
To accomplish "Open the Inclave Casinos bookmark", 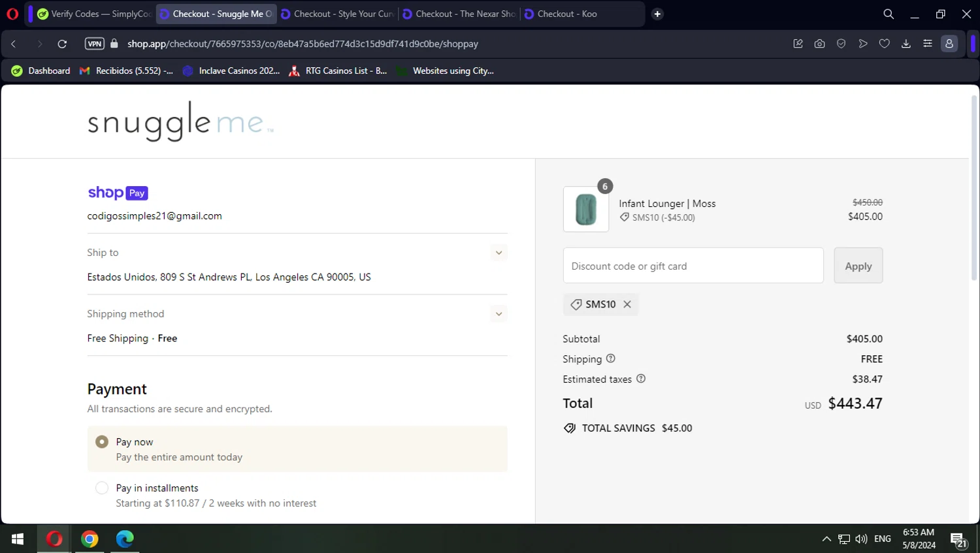I will pos(231,71).
